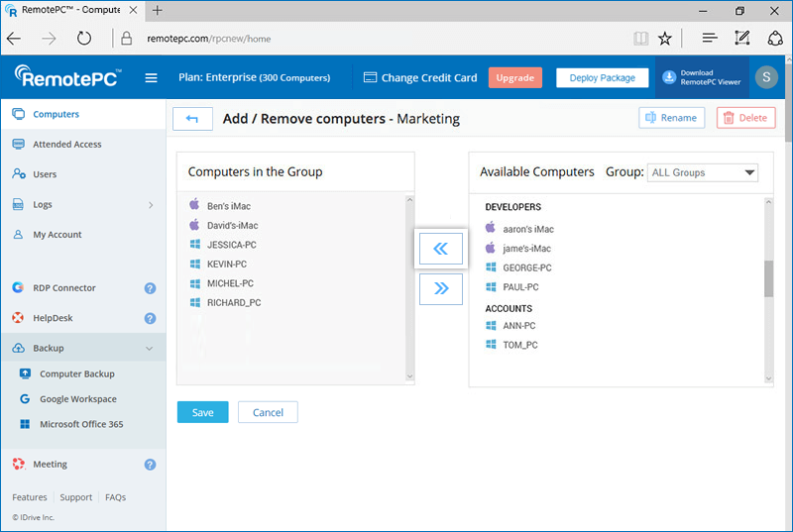Open the Change Credit Card link
The image size is (793, 532).
420,77
